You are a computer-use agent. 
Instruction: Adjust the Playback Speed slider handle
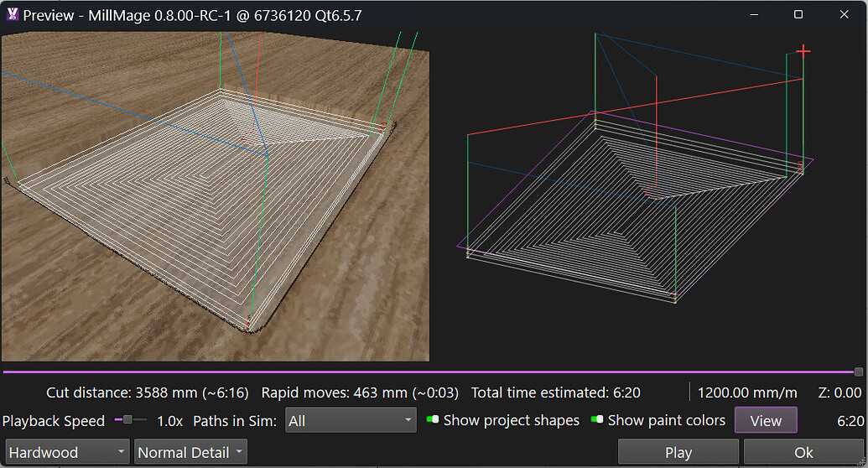click(x=127, y=419)
